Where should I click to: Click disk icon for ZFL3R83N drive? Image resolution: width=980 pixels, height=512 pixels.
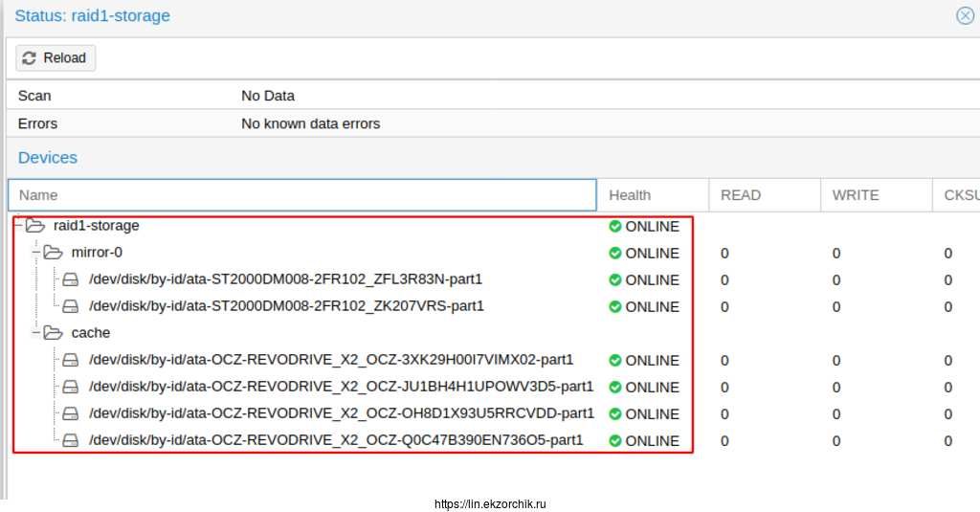point(71,279)
